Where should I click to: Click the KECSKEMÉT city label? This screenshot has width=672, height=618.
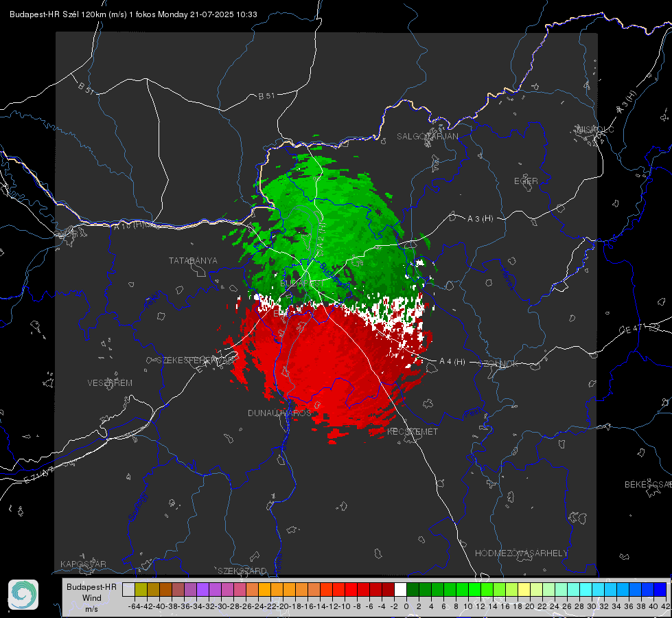click(413, 432)
